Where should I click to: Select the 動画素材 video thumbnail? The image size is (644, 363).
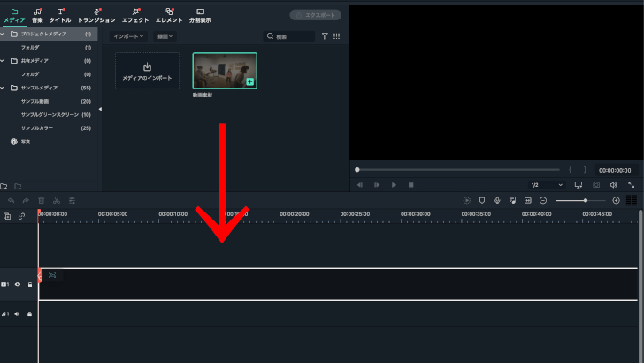pos(225,71)
